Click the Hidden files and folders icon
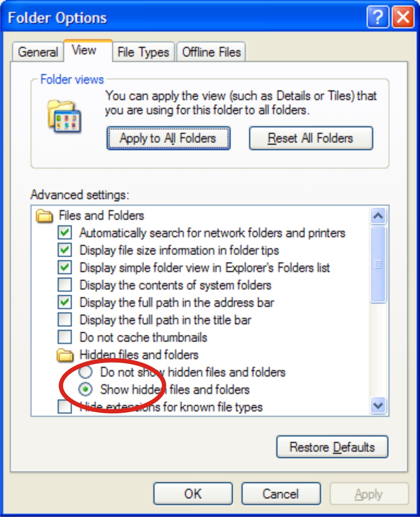The height and width of the screenshot is (517, 420). click(65, 355)
